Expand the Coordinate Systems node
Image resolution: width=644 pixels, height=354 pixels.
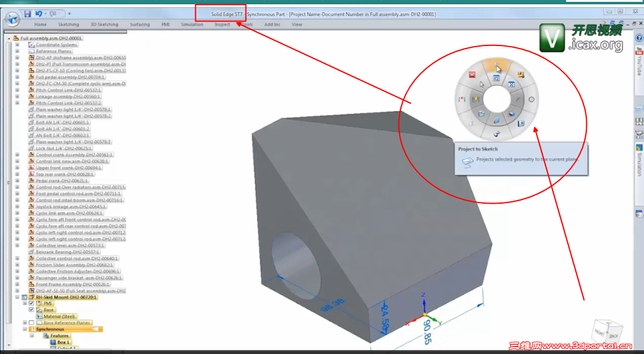(x=17, y=44)
